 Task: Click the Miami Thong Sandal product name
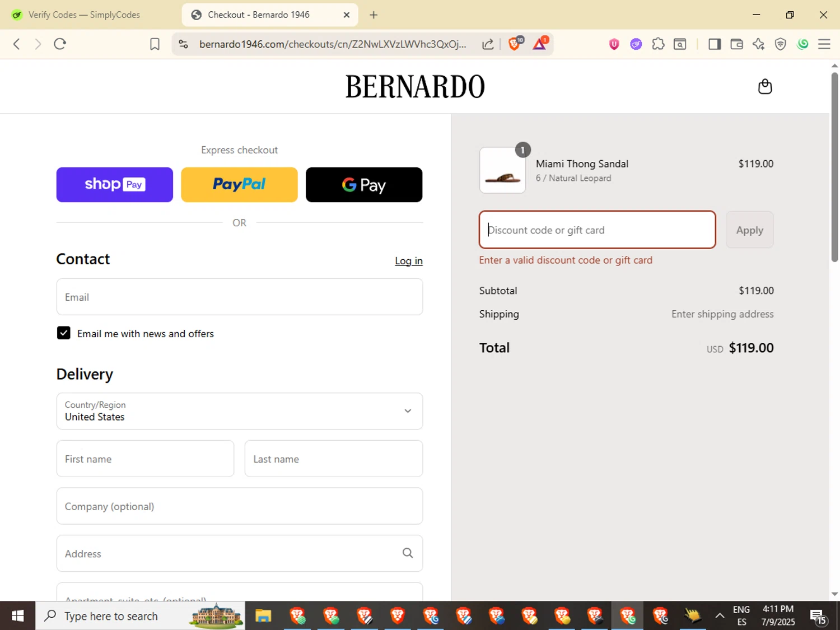[x=582, y=164]
